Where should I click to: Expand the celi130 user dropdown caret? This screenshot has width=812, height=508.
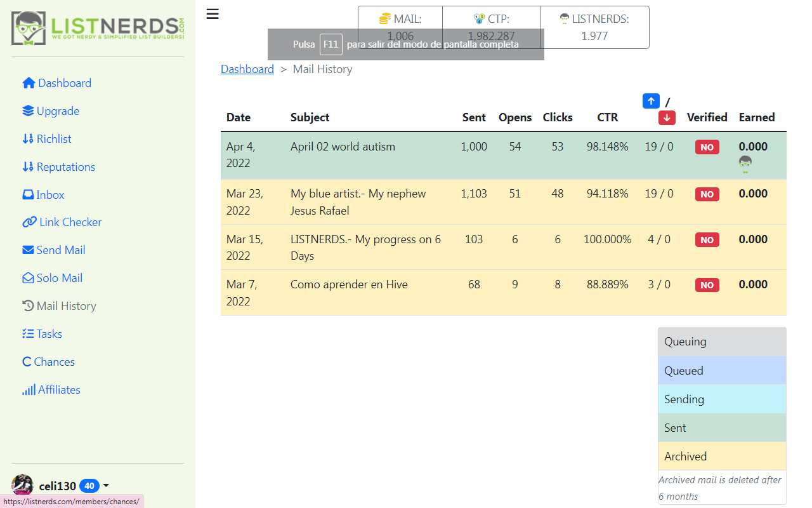tap(106, 486)
